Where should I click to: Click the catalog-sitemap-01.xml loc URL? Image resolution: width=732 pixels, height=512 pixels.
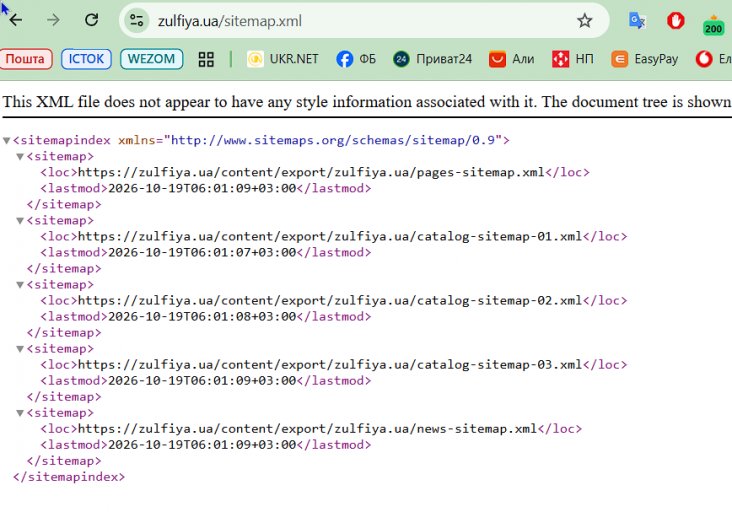330,237
